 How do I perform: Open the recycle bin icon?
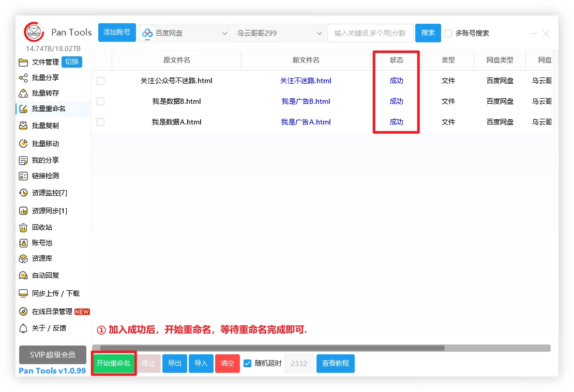23,227
